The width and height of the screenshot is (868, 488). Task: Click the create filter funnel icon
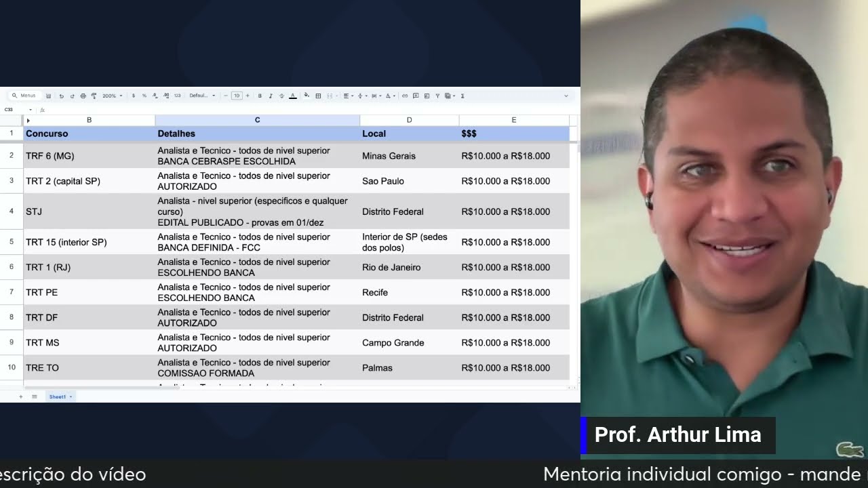[437, 96]
